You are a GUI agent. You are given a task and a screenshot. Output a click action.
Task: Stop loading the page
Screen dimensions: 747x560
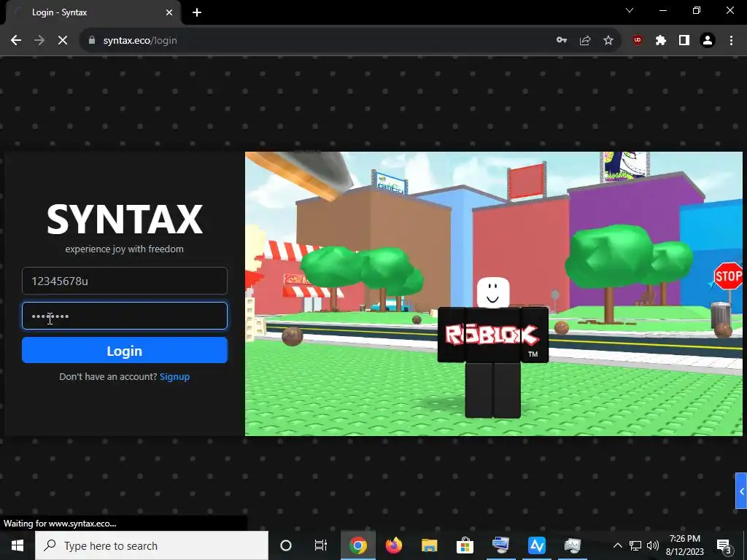[x=63, y=41]
